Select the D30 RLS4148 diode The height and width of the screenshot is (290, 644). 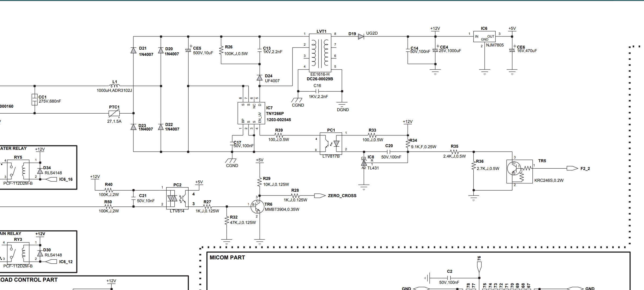coord(40,253)
